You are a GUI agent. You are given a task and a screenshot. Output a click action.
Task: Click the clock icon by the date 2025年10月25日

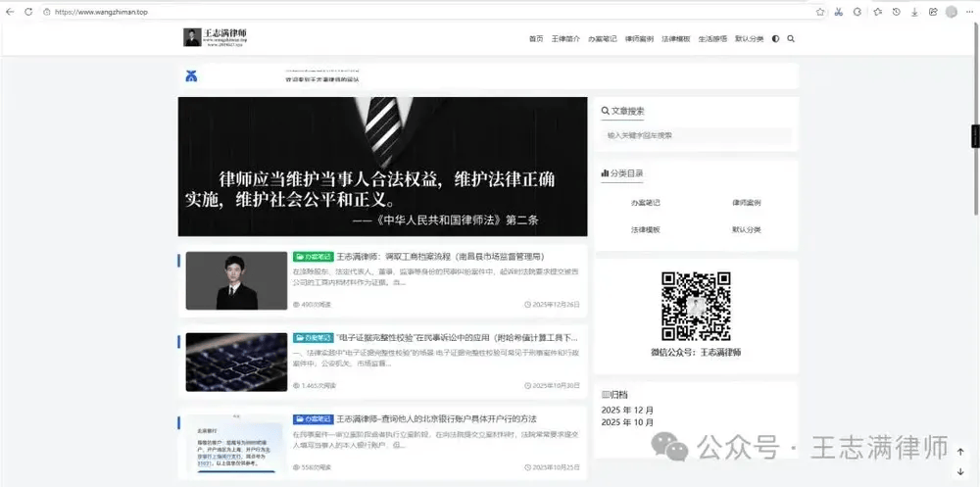(527, 467)
